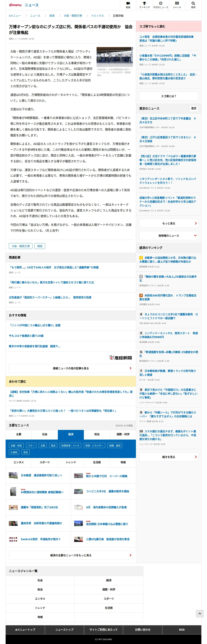Select the 主要 news tab

point(19,434)
